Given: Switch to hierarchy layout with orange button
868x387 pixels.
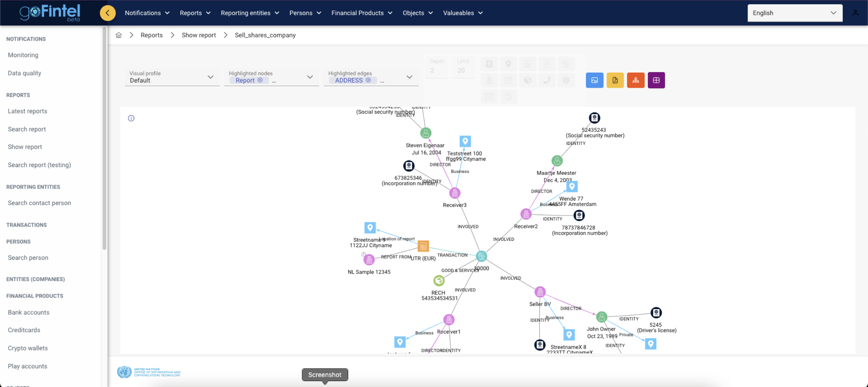Looking at the screenshot, I should (635, 80).
